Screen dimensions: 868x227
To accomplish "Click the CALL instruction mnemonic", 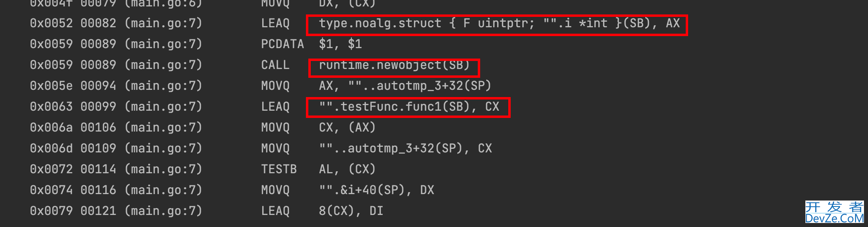I will 275,65.
